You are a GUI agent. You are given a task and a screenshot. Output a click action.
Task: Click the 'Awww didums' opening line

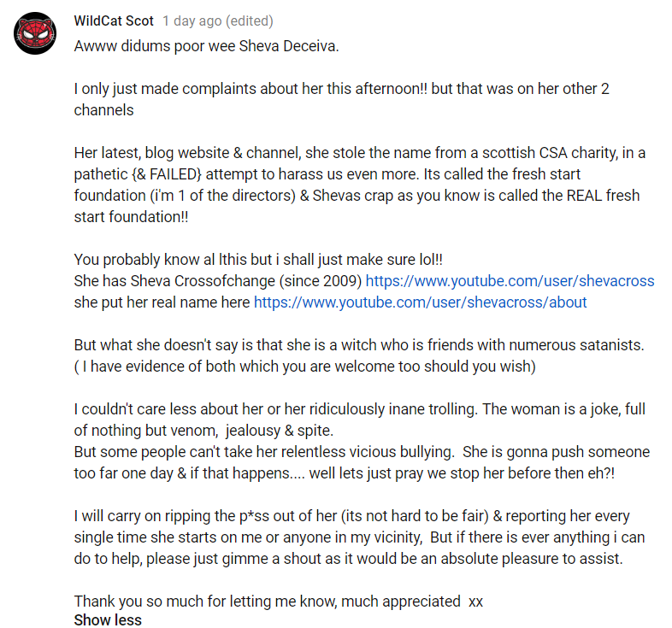pos(206,46)
